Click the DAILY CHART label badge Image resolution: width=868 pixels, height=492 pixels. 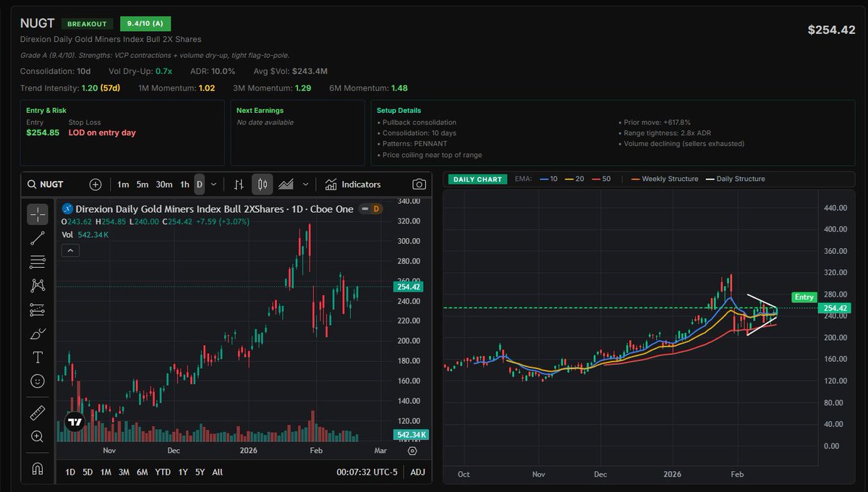tap(476, 179)
